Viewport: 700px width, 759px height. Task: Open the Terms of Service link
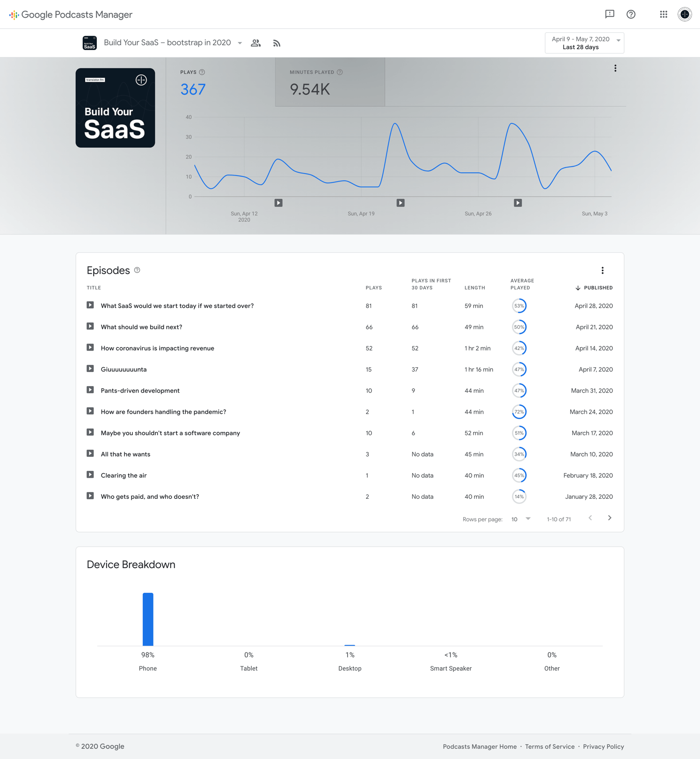[549, 746]
